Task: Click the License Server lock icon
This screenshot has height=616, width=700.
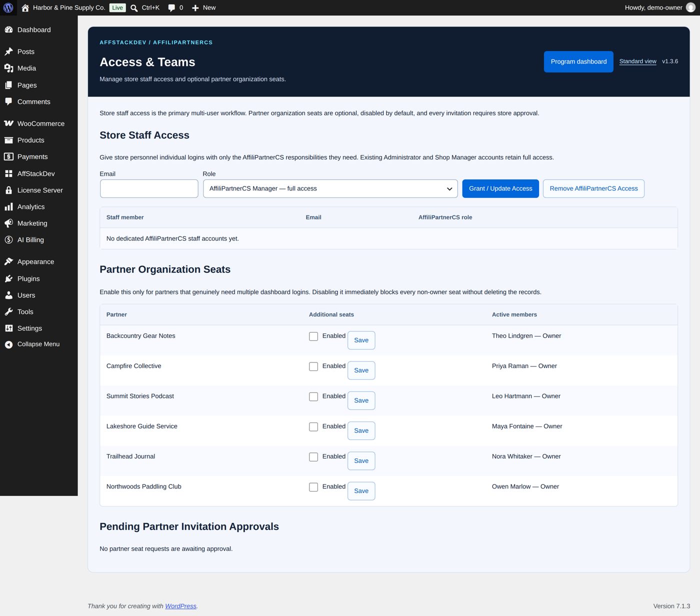Action: [8, 190]
